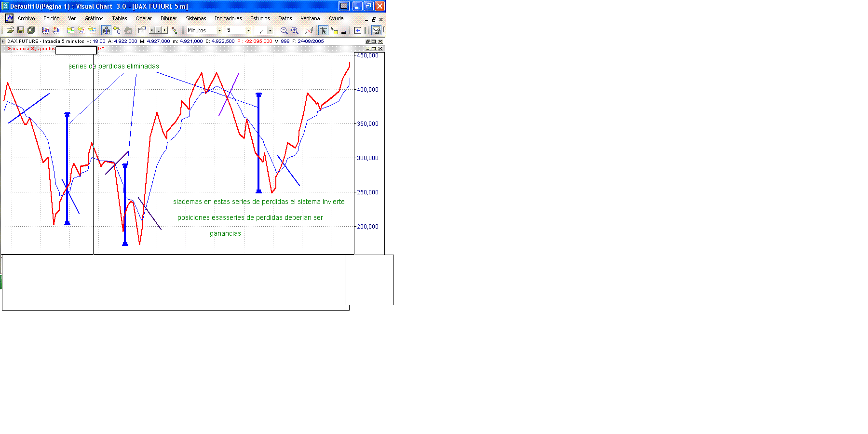Click the 450,000 price axis label
Image resolution: width=868 pixels, height=434 pixels.
click(x=367, y=55)
